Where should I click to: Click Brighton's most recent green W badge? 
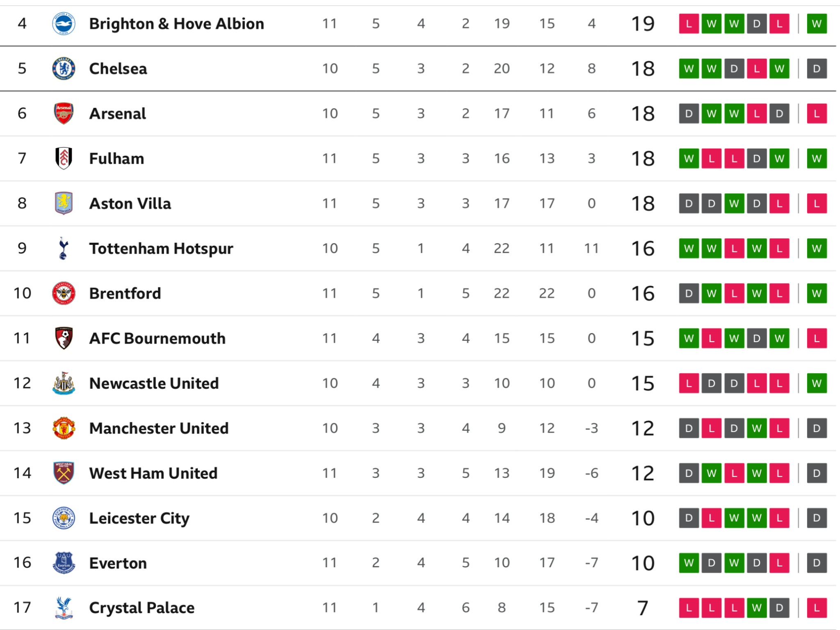[817, 24]
